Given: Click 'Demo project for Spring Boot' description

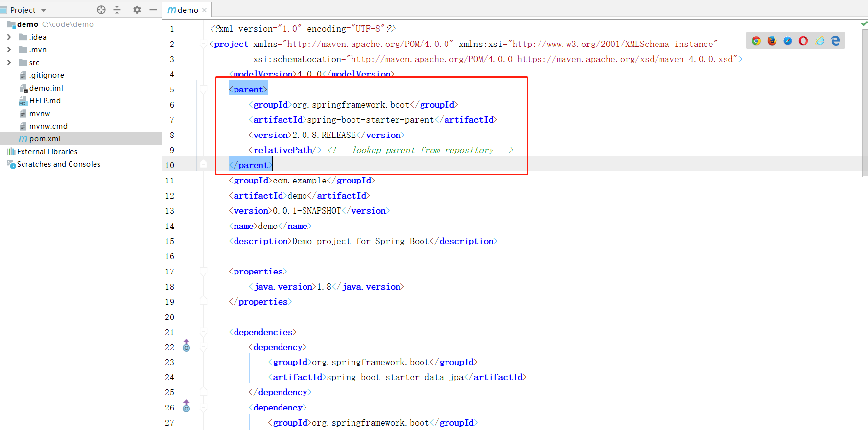Looking at the screenshot, I should coord(361,241).
